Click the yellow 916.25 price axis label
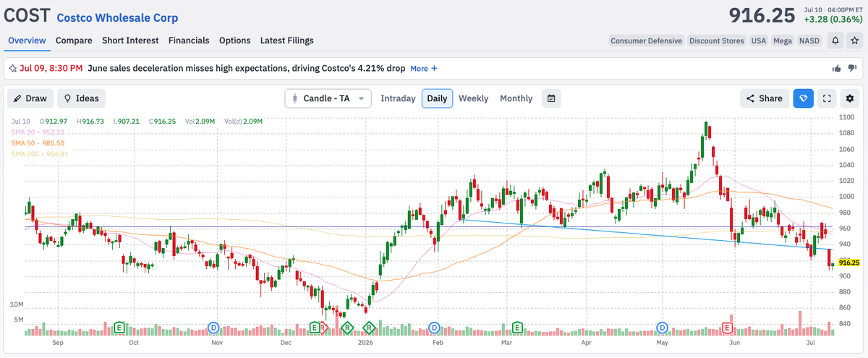Image resolution: width=868 pixels, height=358 pixels. click(850, 263)
